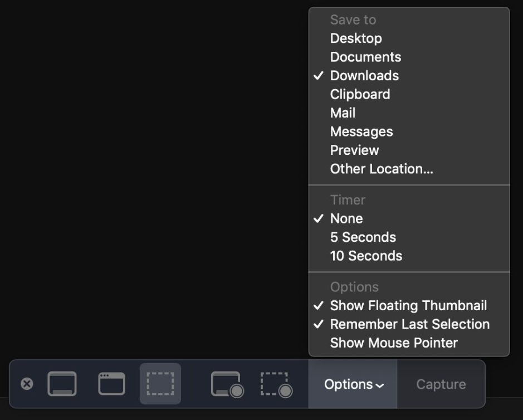Dismiss the screenshot toolbar with the X icon
523x420 pixels.
click(27, 384)
